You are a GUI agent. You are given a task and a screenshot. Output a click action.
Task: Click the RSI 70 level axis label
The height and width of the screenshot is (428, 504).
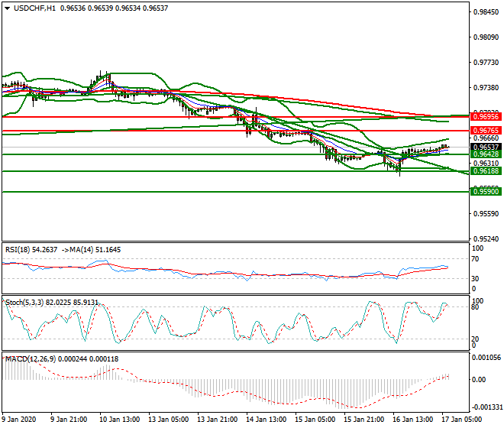click(476, 259)
